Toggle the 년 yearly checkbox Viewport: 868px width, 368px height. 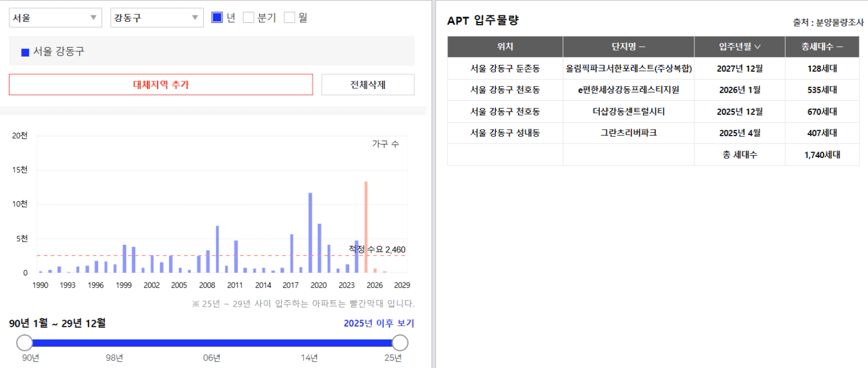point(217,18)
